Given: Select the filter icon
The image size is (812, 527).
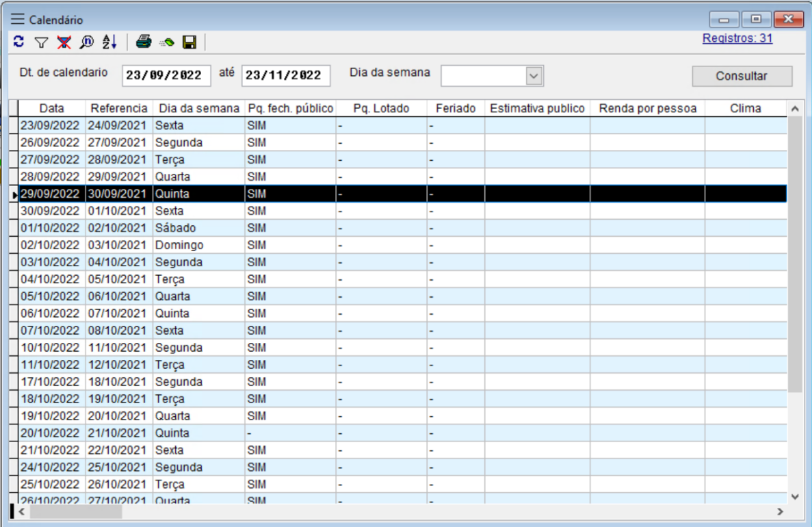Looking at the screenshot, I should pyautogui.click(x=41, y=42).
